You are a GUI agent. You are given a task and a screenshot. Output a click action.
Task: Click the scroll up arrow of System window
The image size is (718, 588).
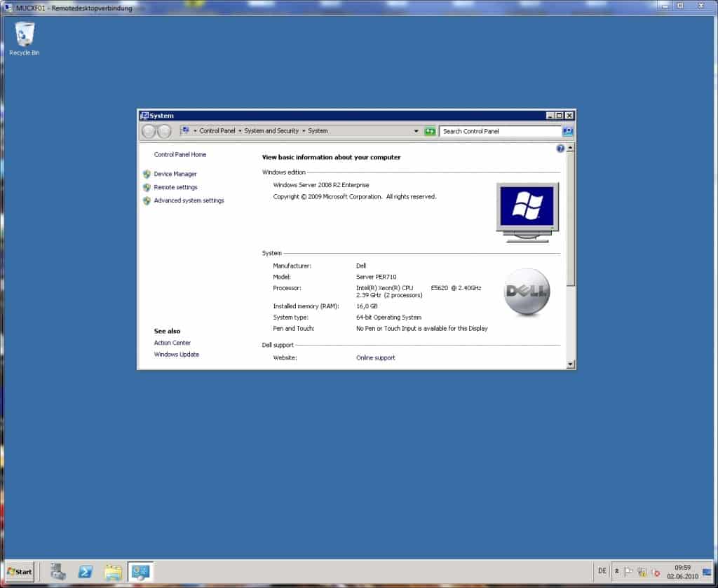570,148
